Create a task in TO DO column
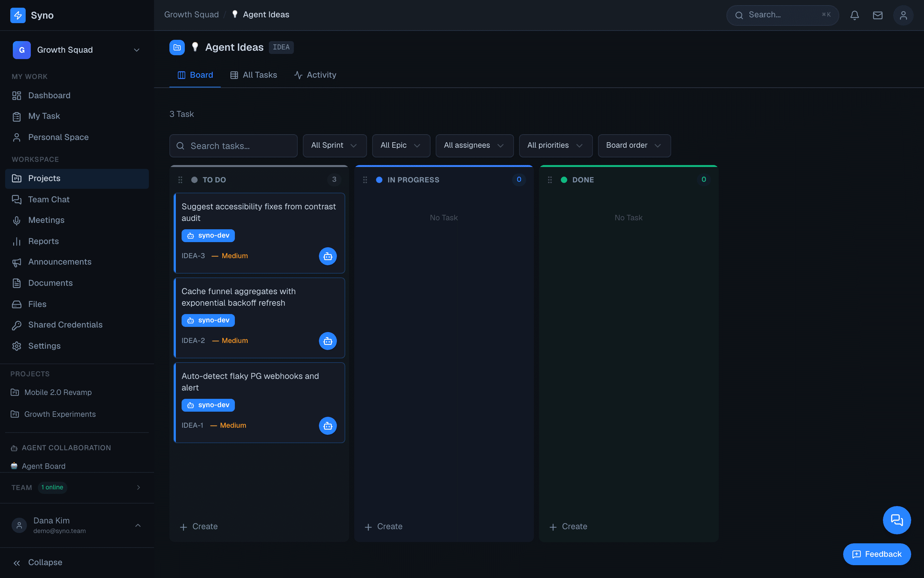The height and width of the screenshot is (578, 924). [199, 527]
